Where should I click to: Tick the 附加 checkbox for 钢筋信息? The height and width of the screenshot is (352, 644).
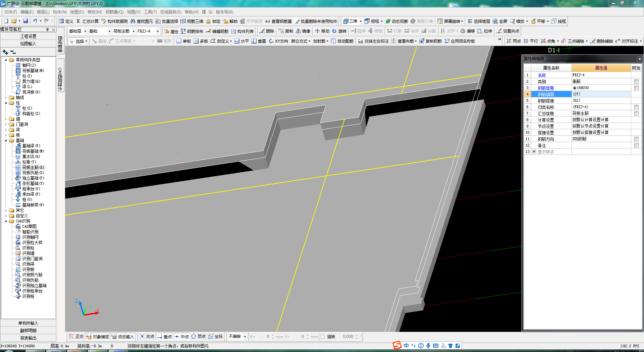click(636, 88)
